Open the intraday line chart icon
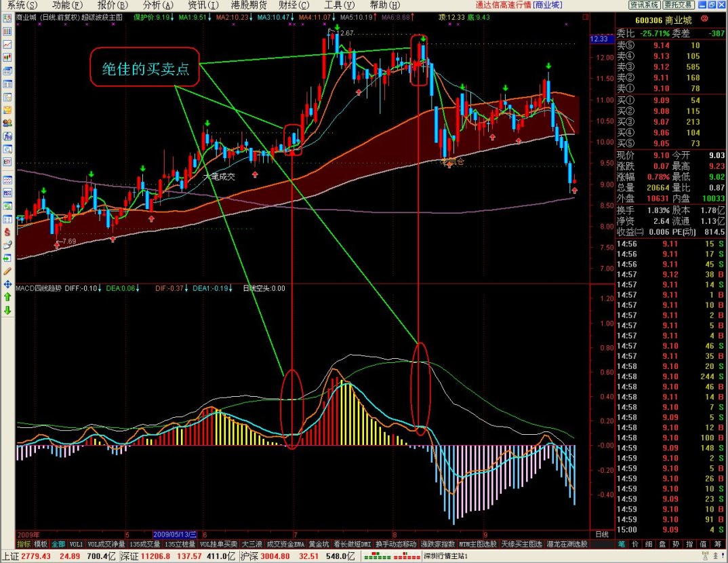 pyautogui.click(x=7, y=45)
